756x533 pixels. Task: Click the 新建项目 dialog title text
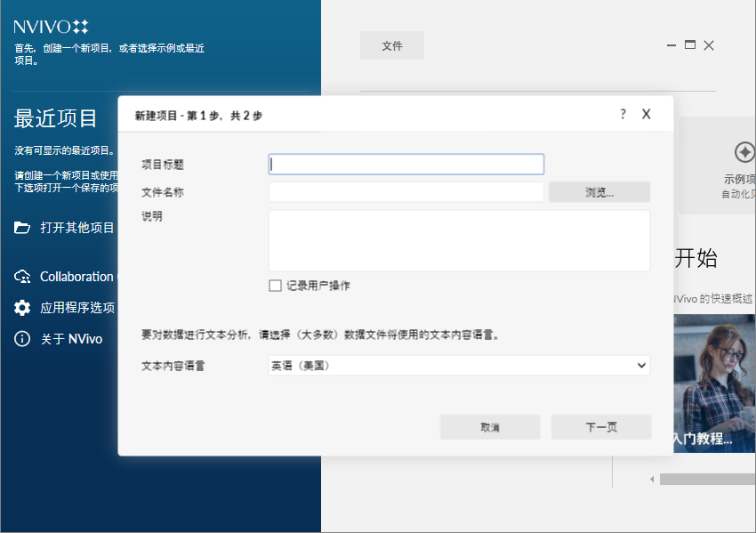click(x=198, y=116)
